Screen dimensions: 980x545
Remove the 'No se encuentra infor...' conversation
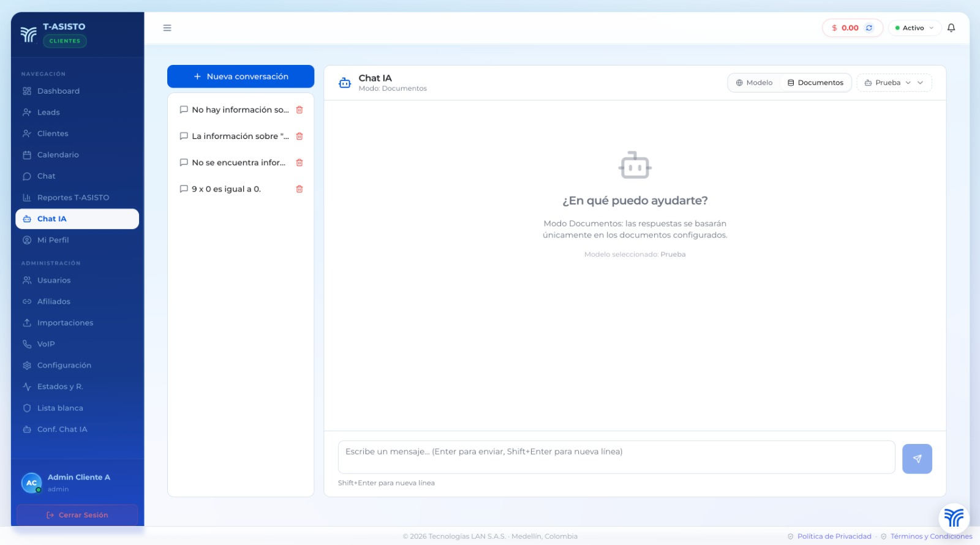point(300,163)
